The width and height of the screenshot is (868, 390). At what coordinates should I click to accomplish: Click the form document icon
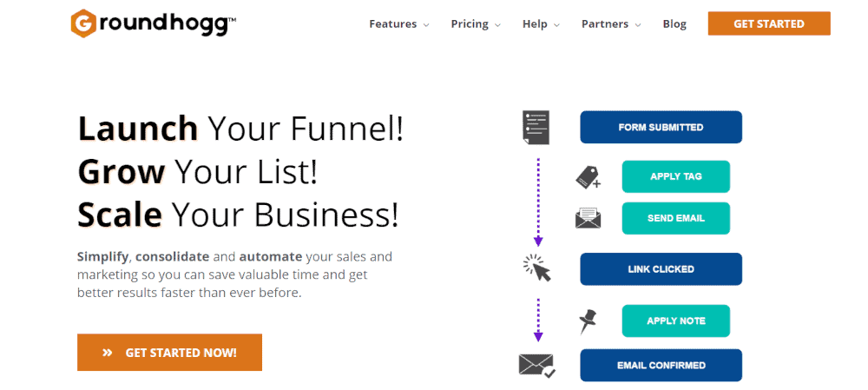coord(536,128)
